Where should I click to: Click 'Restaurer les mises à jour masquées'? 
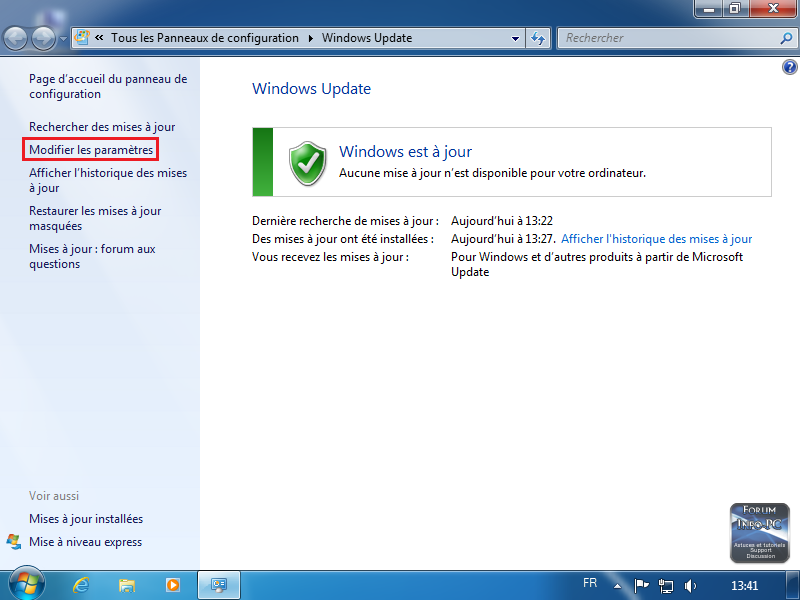95,218
